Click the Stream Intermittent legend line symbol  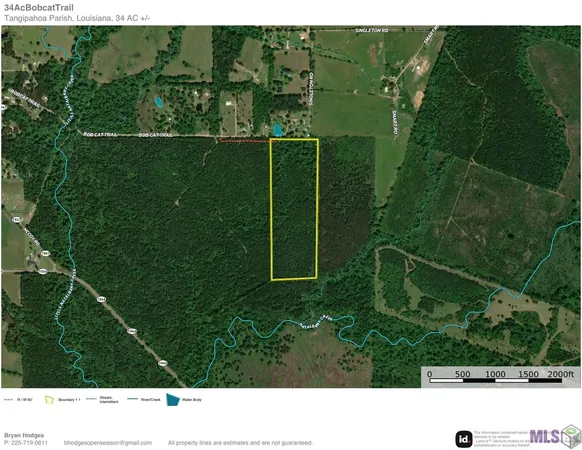[x=91, y=399]
